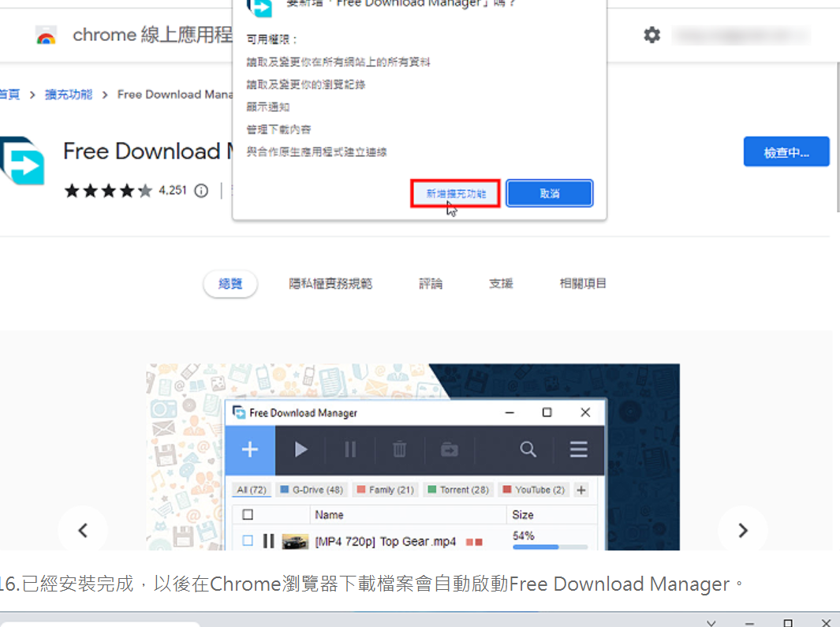Click the down chevron in the bottom window's title bar
This screenshot has height=627, width=840.
(x=711, y=623)
